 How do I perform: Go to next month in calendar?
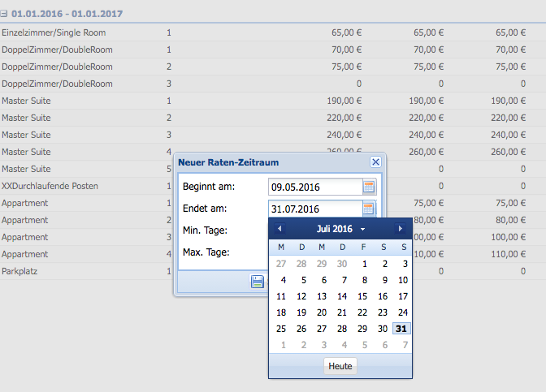coord(400,229)
